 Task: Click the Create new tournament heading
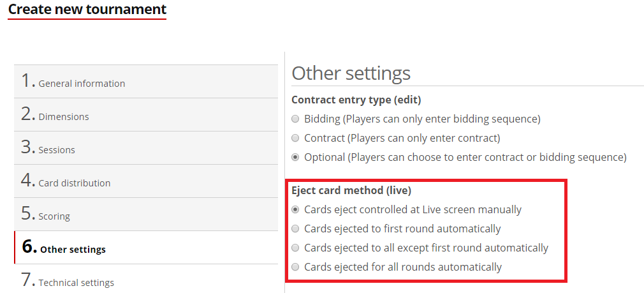[87, 10]
